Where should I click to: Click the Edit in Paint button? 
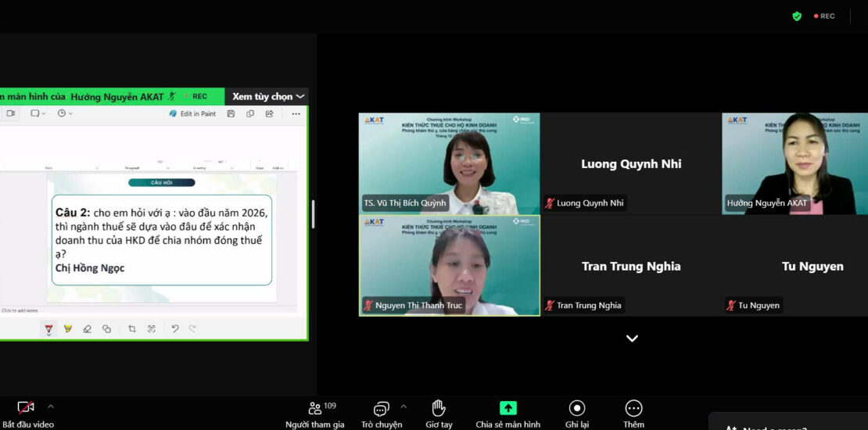point(192,113)
